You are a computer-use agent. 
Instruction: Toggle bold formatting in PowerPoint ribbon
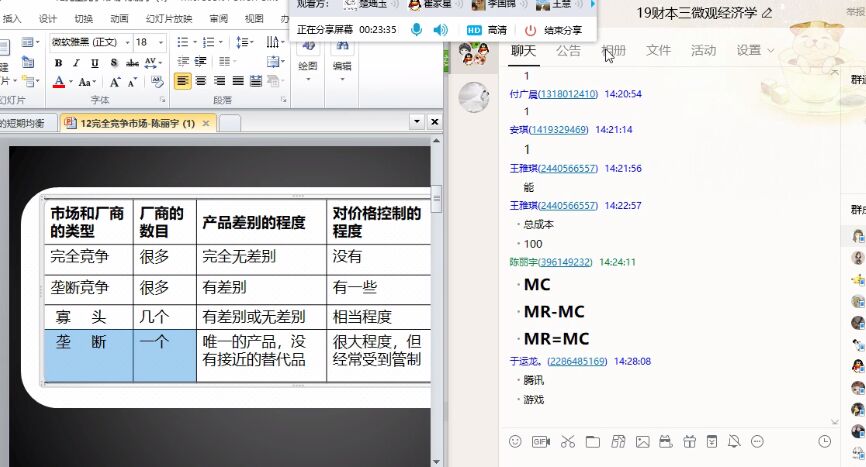point(58,63)
